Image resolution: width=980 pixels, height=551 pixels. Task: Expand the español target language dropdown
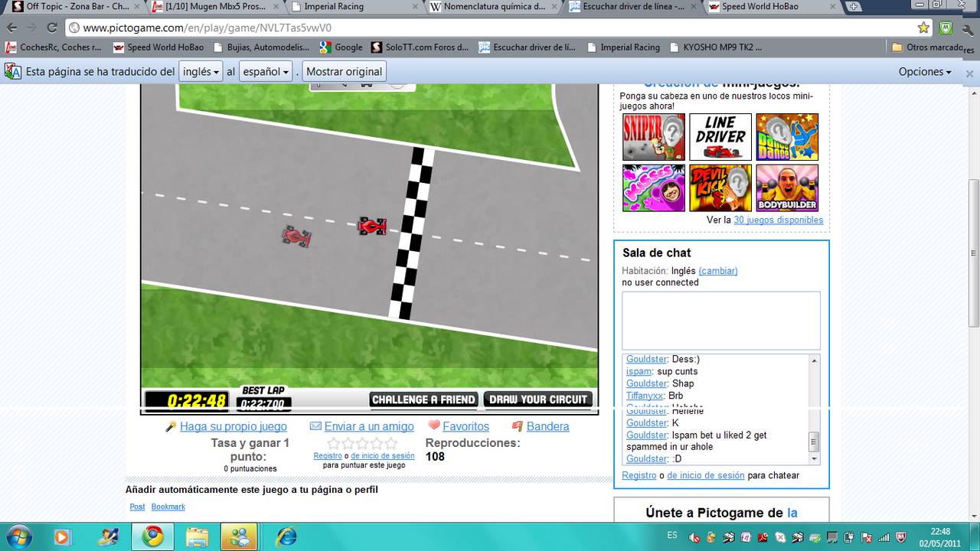(266, 71)
